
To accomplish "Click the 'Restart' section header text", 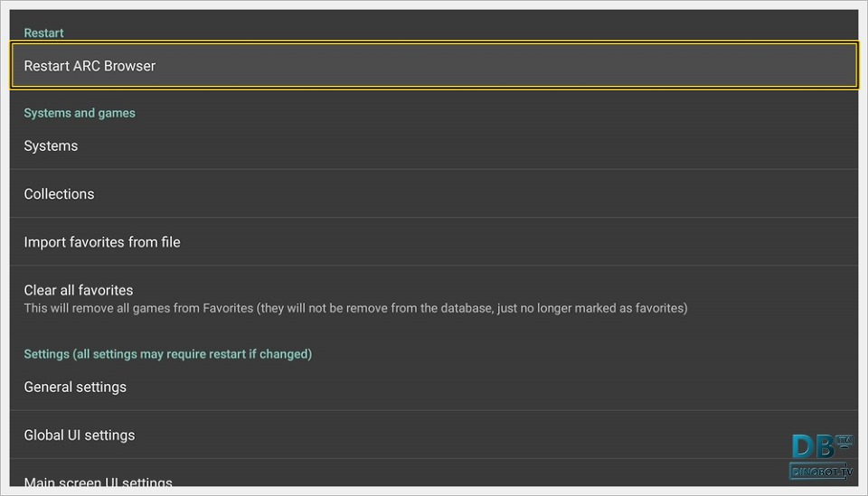I will 43,33.
